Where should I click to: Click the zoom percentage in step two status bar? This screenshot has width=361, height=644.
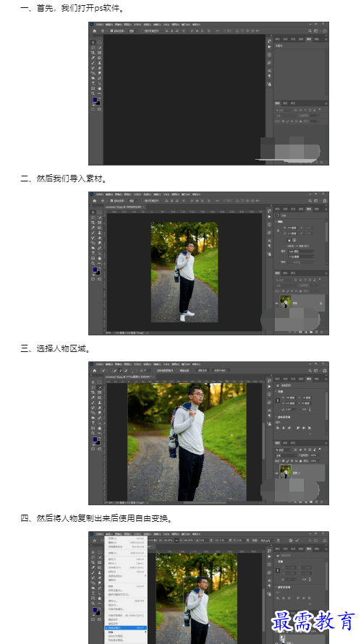[108, 332]
